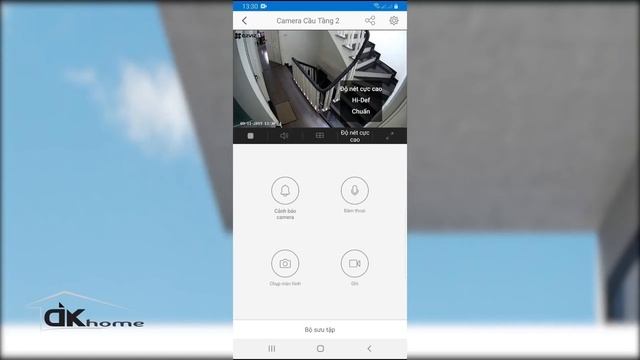The width and height of the screenshot is (640, 360).
Task: Start 'Đàm thoại' microphone talk
Action: point(354,191)
